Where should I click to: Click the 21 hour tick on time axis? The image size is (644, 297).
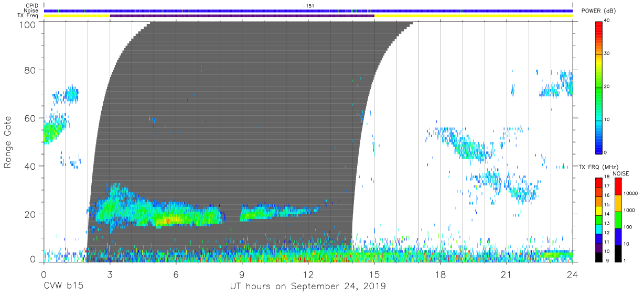pyautogui.click(x=506, y=274)
